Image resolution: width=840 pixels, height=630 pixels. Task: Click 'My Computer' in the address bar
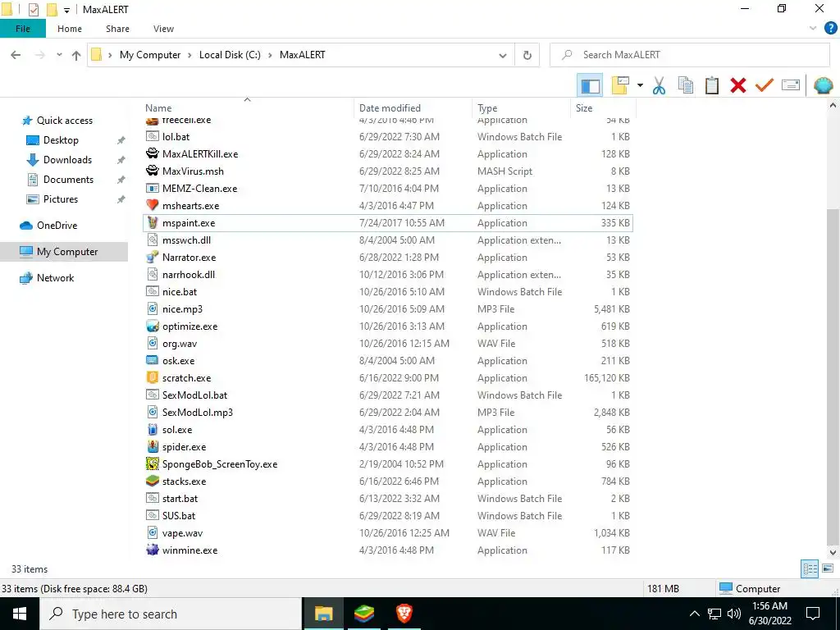(x=150, y=55)
